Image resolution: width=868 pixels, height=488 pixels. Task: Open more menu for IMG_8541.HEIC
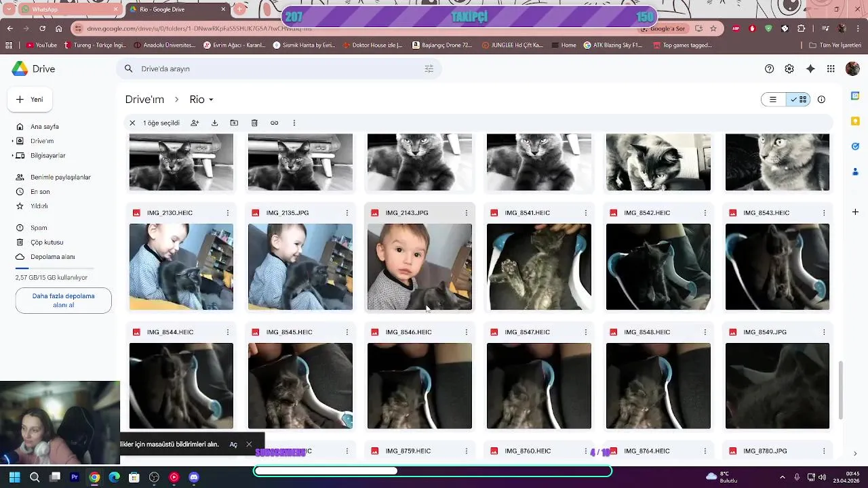click(586, 213)
